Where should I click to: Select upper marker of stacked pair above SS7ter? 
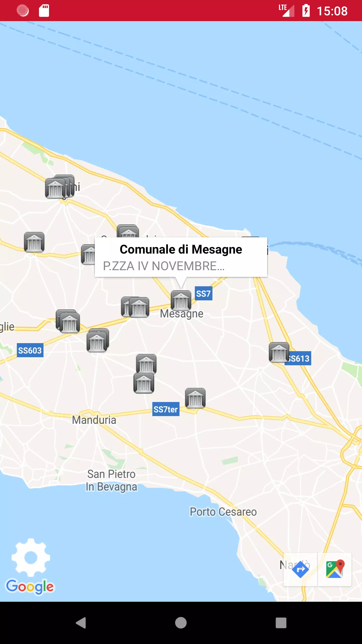146,363
